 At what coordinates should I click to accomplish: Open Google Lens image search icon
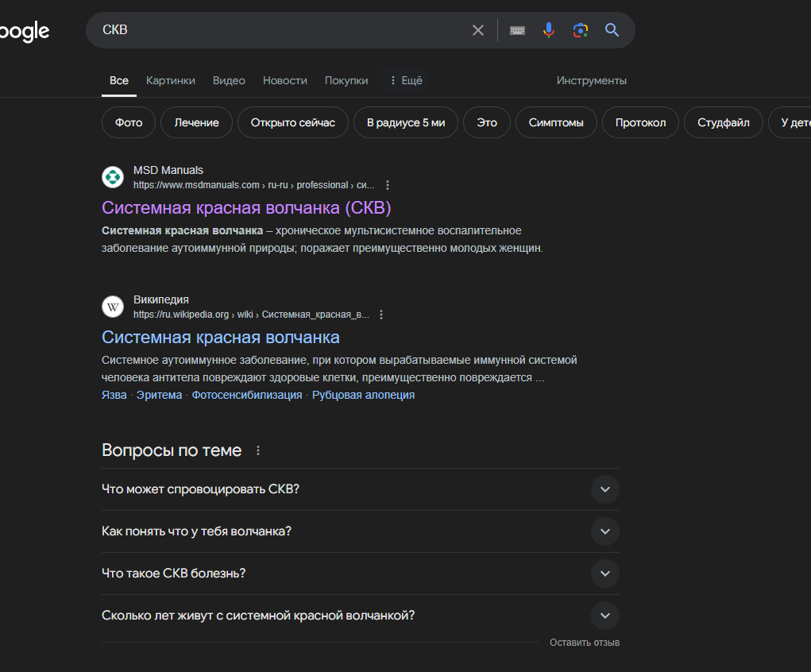[x=581, y=30]
